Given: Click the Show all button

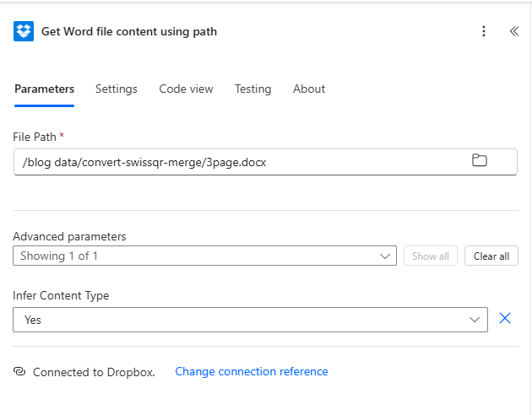Looking at the screenshot, I should 430,256.
